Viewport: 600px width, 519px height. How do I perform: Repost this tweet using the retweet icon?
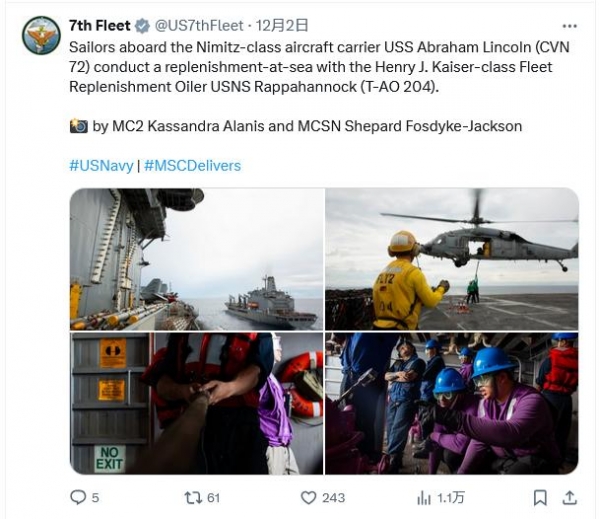click(x=192, y=498)
